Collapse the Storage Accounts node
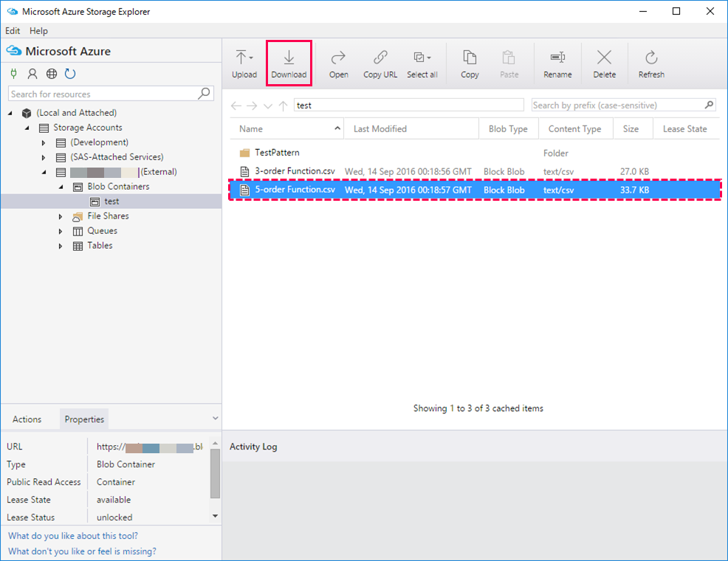Image resolution: width=728 pixels, height=561 pixels. pyautogui.click(x=27, y=128)
